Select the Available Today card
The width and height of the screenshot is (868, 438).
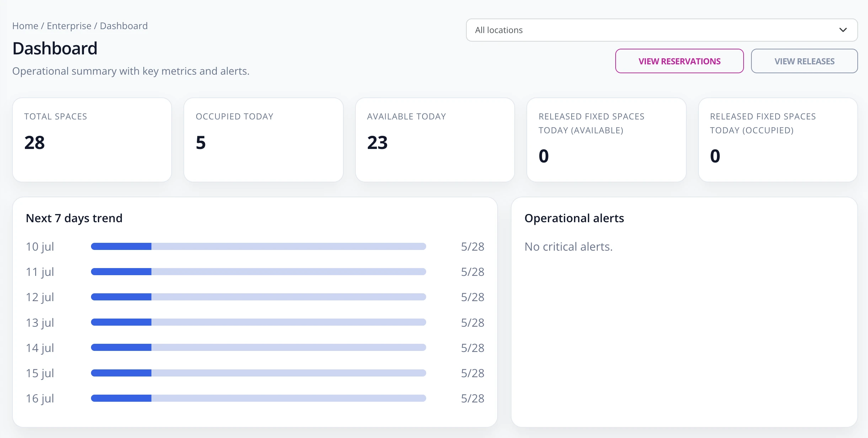[435, 140]
